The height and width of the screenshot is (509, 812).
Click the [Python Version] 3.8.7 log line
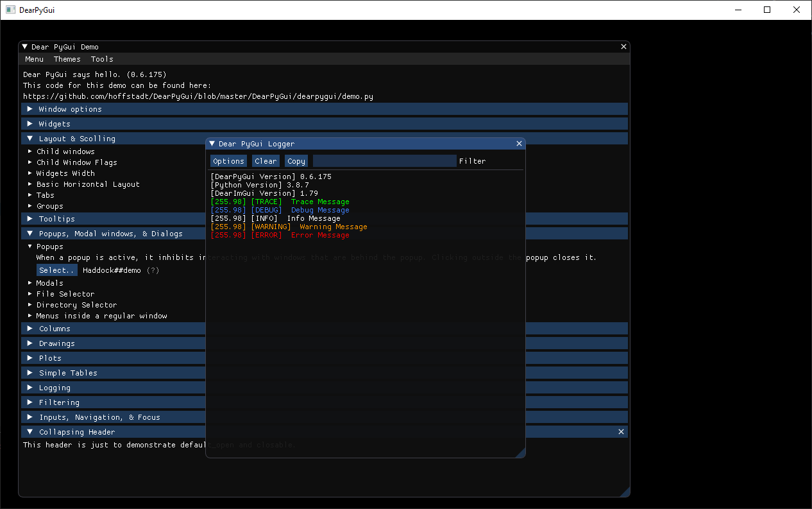(x=260, y=185)
